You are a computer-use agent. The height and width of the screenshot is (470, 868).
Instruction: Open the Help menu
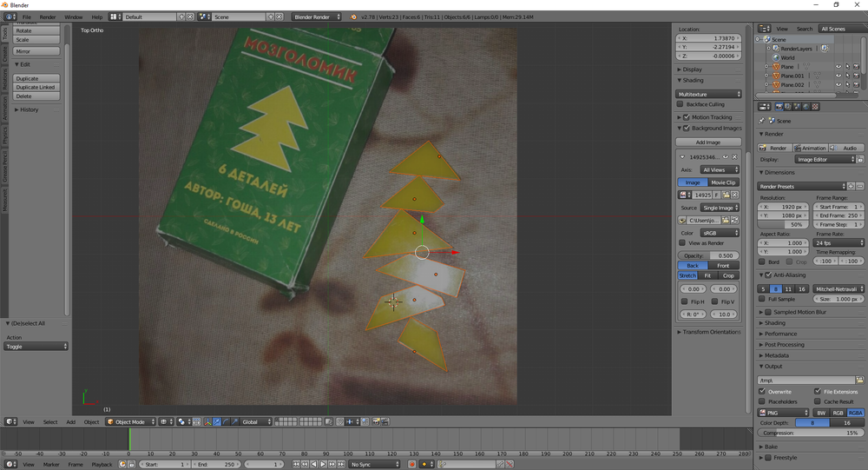pos(97,17)
